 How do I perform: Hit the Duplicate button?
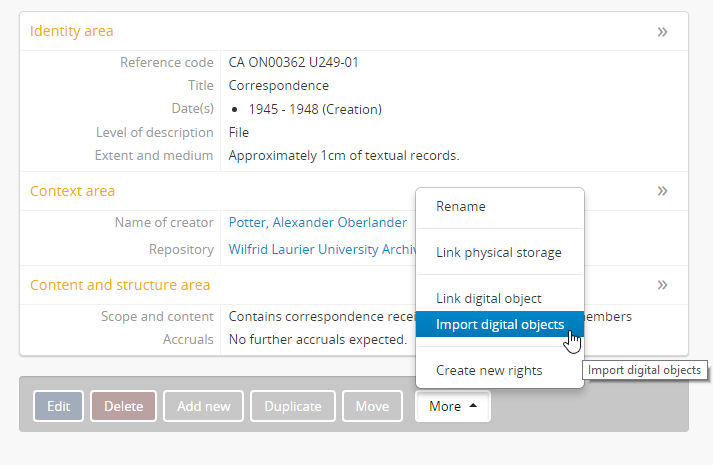tap(293, 406)
